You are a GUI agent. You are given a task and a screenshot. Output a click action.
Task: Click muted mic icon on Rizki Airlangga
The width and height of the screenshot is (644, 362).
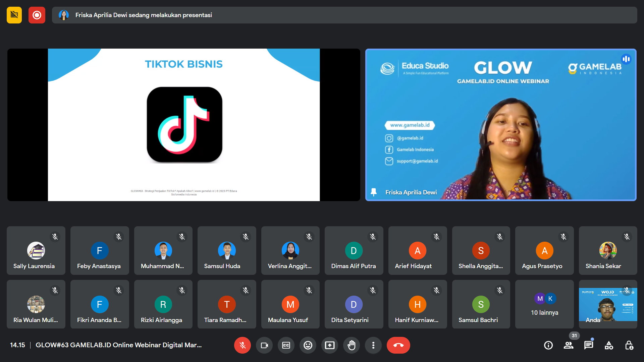click(x=182, y=290)
